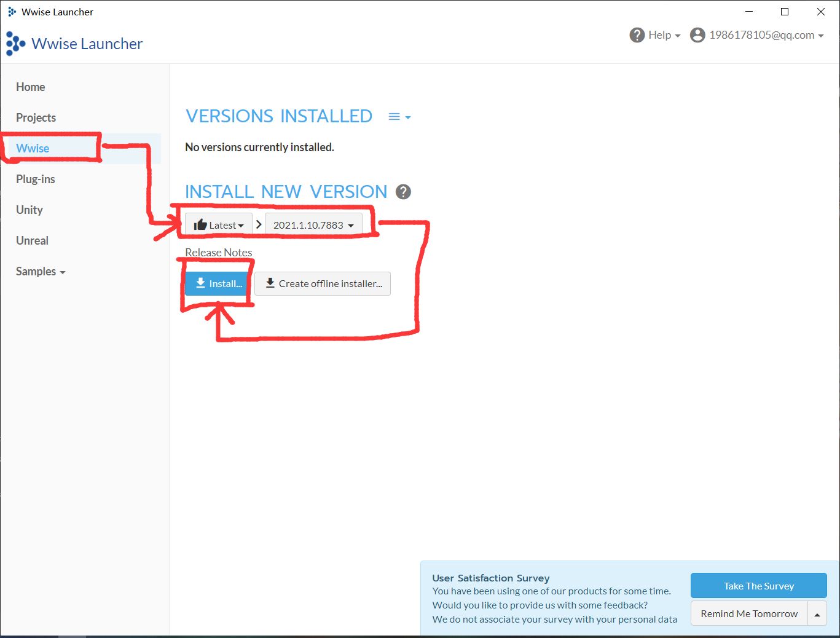The height and width of the screenshot is (638, 840).
Task: Expand the 2021.1.10.7883 version dropdown
Action: 313,225
